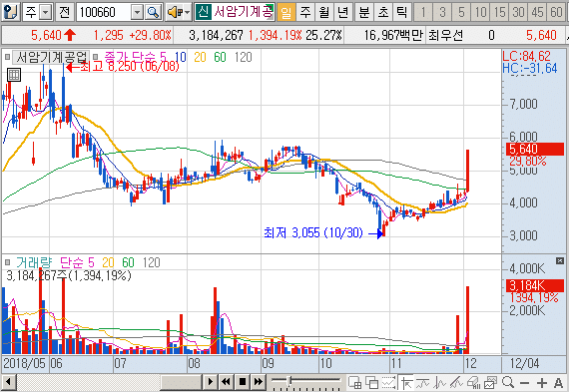
Task: Click the vertical line wave chart icon
Action: pyautogui.click(x=440, y=383)
